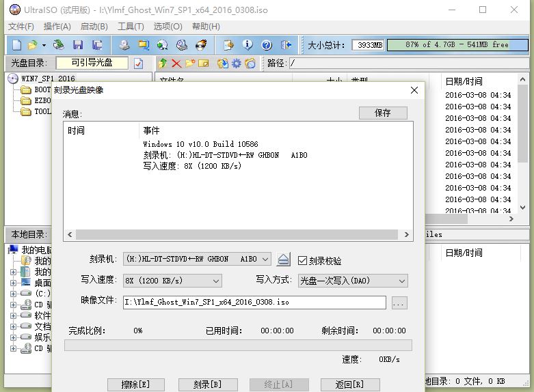Click the Make CD/DVD image icon
This screenshot has width=534, height=392.
pyautogui.click(x=124, y=45)
